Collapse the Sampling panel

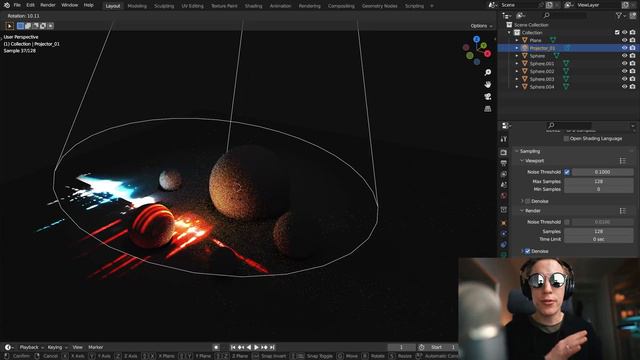coord(517,151)
